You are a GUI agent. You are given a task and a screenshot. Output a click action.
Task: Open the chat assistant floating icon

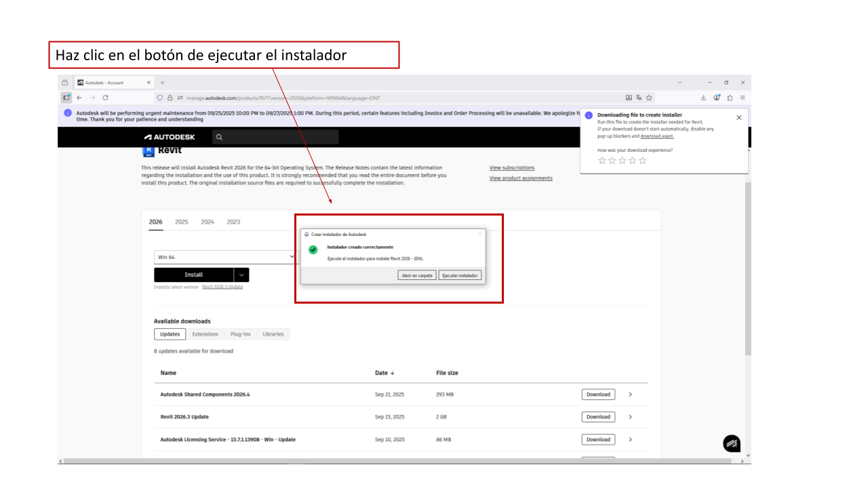tap(732, 443)
